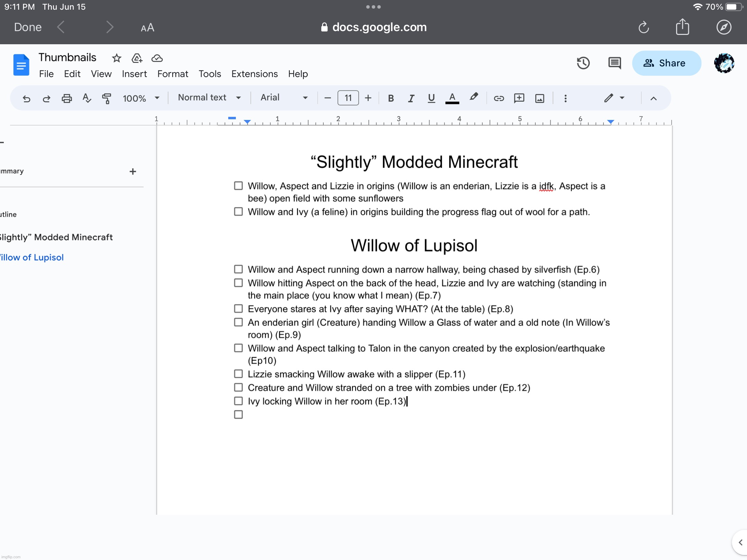Select the Paint format roller tool
This screenshot has width=747, height=560.
(107, 99)
